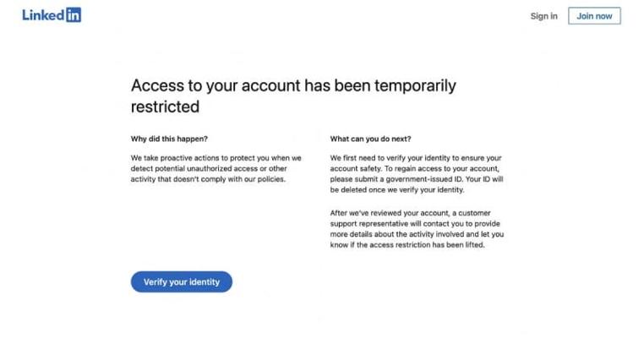Click the Sign in link
The image size is (644, 338).
click(543, 16)
